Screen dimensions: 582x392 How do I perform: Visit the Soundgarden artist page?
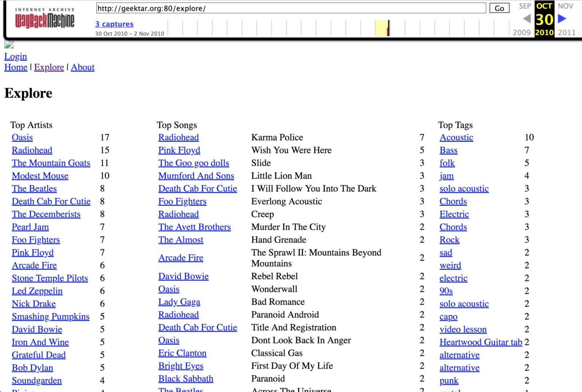[x=37, y=380]
